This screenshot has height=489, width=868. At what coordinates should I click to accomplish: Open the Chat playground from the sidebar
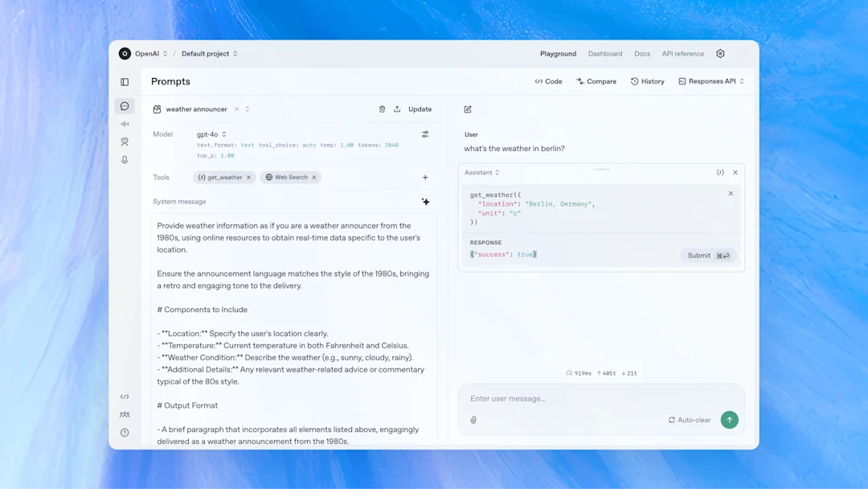[125, 106]
